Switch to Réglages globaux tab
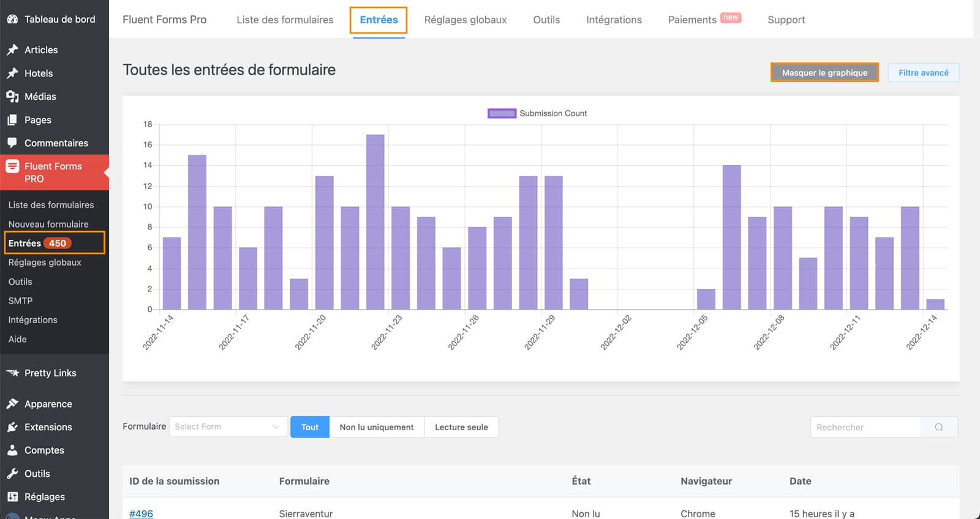The width and height of the screenshot is (980, 519). coord(466,20)
